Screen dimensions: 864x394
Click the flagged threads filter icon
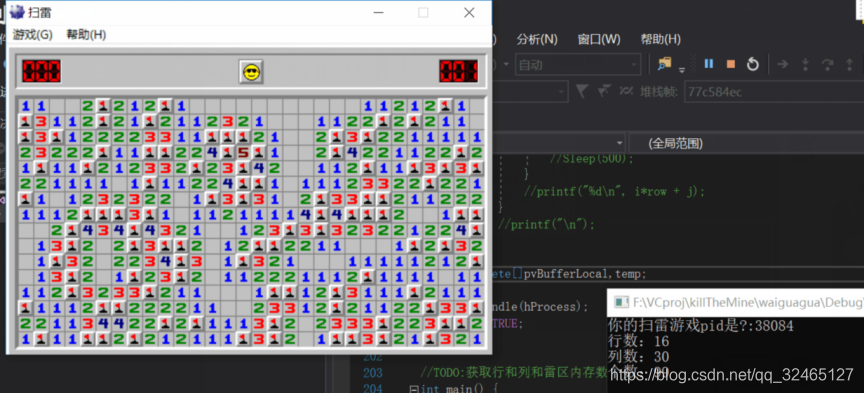click(604, 90)
